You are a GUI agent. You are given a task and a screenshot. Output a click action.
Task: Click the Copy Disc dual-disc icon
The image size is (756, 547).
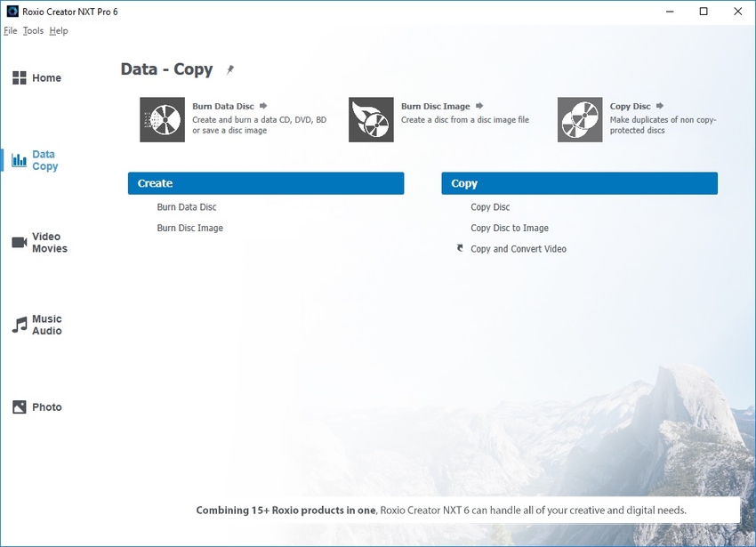coord(580,119)
